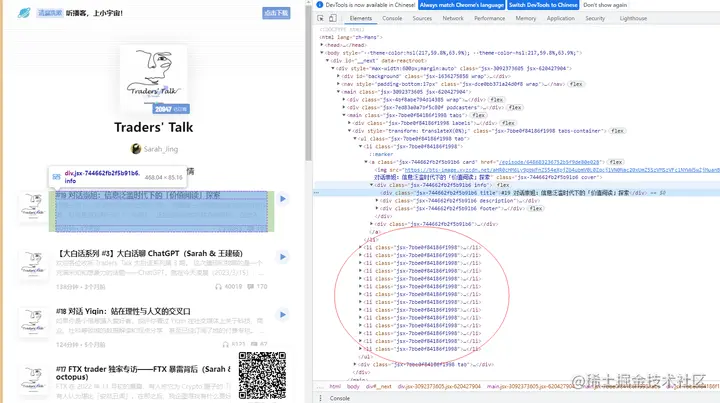This screenshot has height=403, width=720.
Task: Open the Application tab
Action: pyautogui.click(x=561, y=18)
